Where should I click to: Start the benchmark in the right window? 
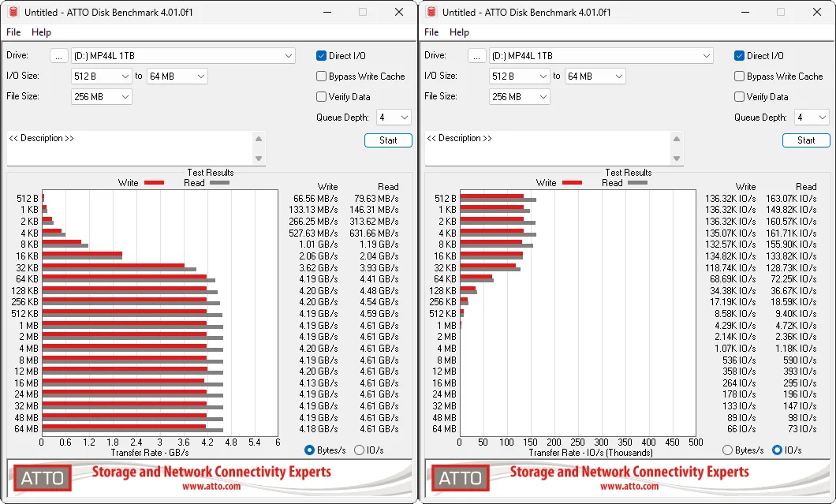pyautogui.click(x=806, y=140)
